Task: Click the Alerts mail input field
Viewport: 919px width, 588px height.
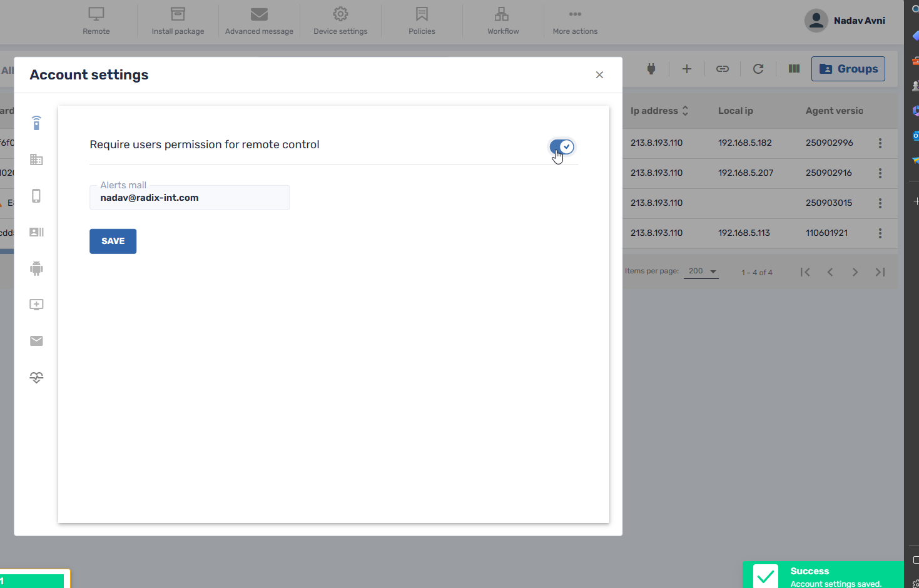Action: click(x=189, y=198)
